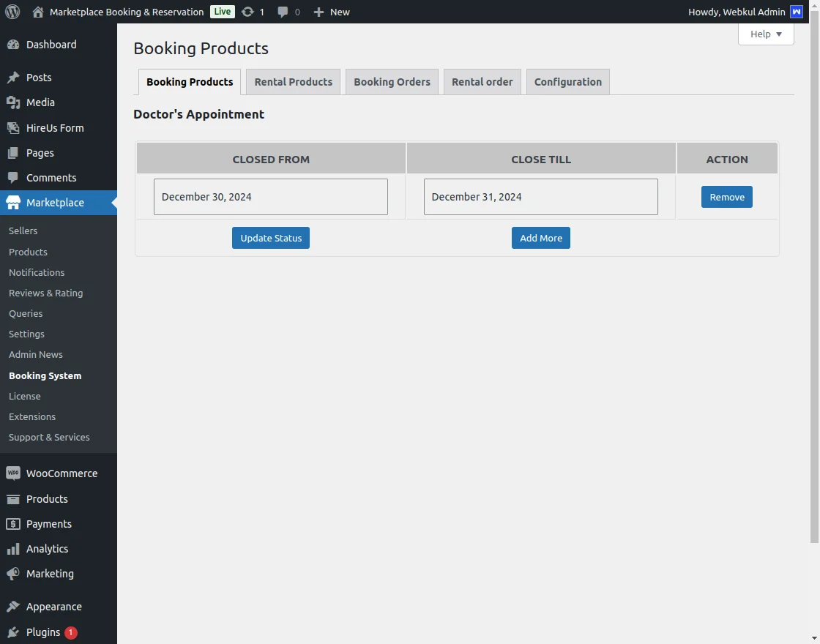Open WooCommerce from the sidebar icon
The image size is (820, 644).
(13, 473)
